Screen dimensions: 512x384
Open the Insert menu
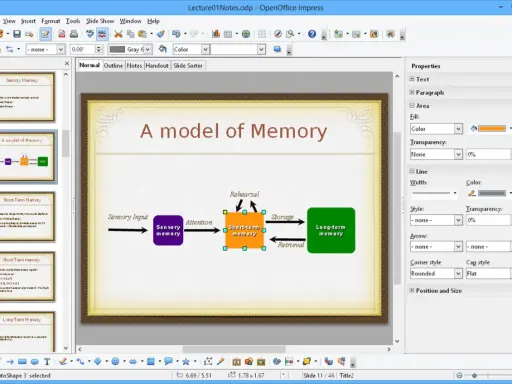[28, 21]
